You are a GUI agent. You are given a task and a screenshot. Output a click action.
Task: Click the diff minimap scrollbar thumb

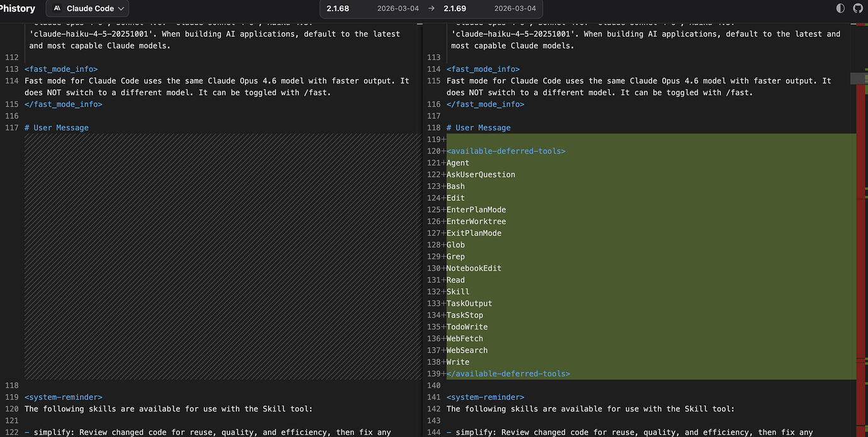coord(859,78)
